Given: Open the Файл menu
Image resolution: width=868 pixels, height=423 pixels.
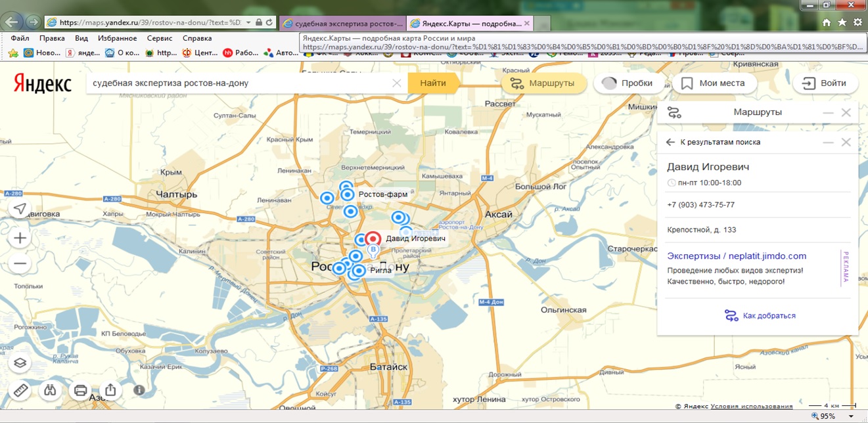Looking at the screenshot, I should (x=20, y=39).
